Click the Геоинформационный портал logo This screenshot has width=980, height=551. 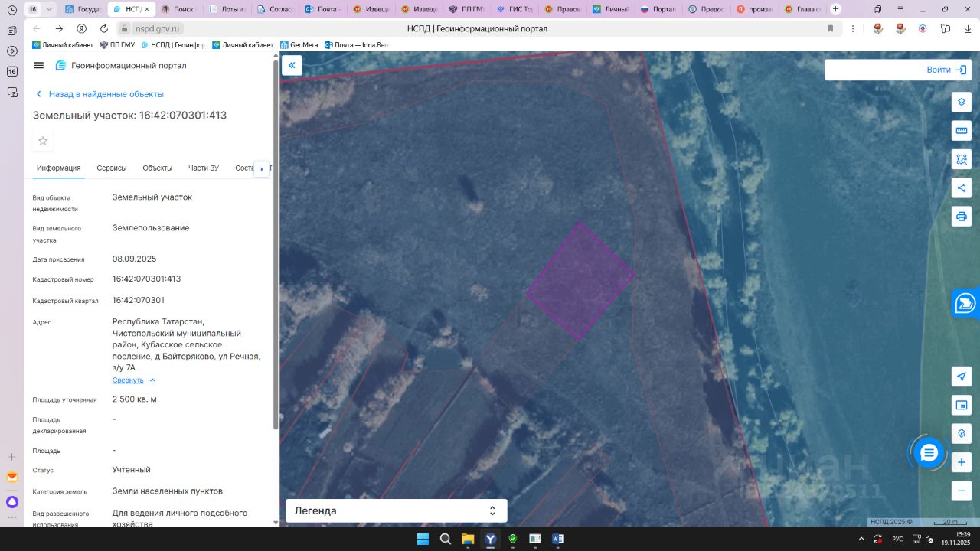pyautogui.click(x=121, y=66)
